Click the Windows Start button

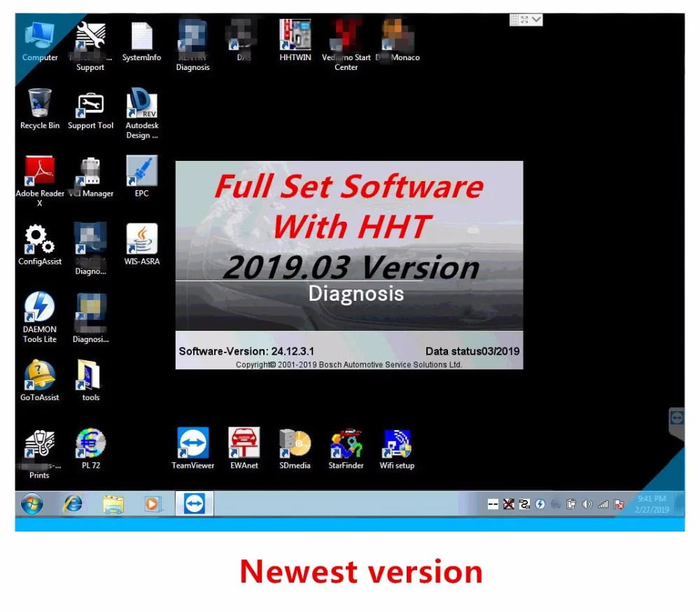(32, 504)
